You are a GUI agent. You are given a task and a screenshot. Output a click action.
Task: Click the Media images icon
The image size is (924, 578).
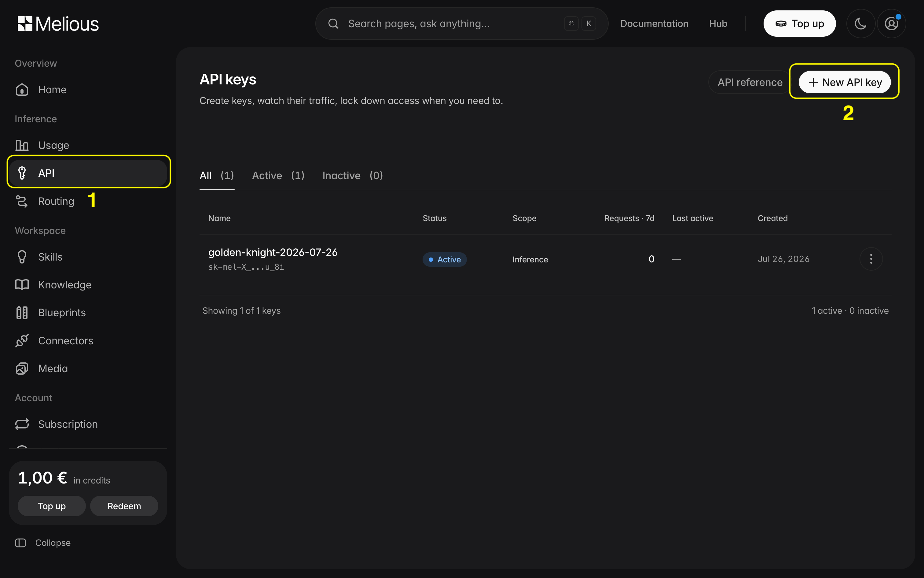point(22,369)
